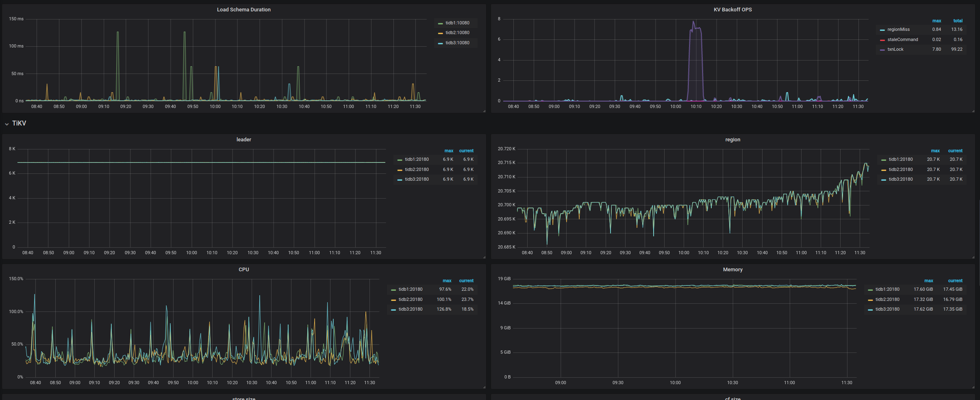
Task: Grab resize handle of Load Schema Duration panel
Action: point(484,111)
